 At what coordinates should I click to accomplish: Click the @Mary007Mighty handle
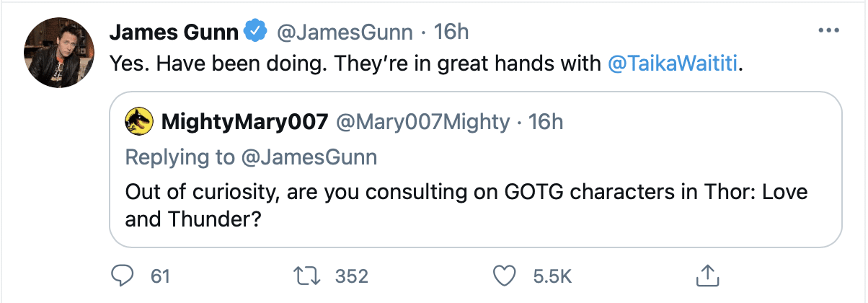423,122
